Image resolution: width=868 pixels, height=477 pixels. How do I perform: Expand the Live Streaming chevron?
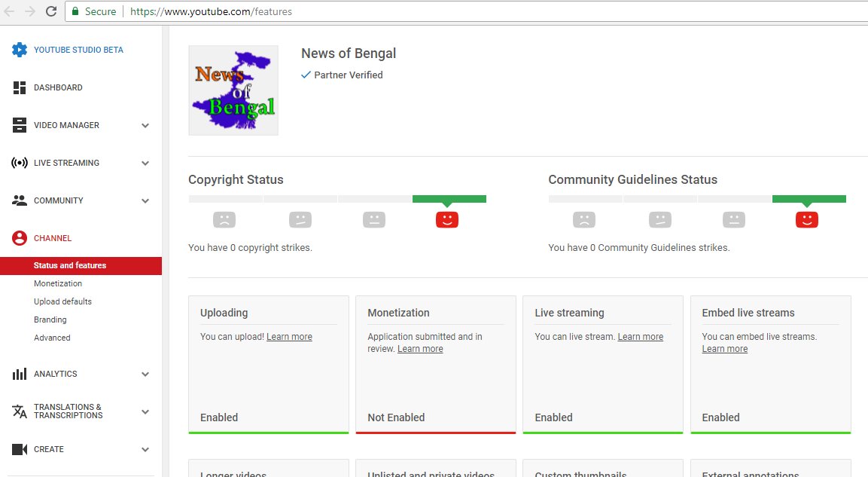tap(145, 163)
